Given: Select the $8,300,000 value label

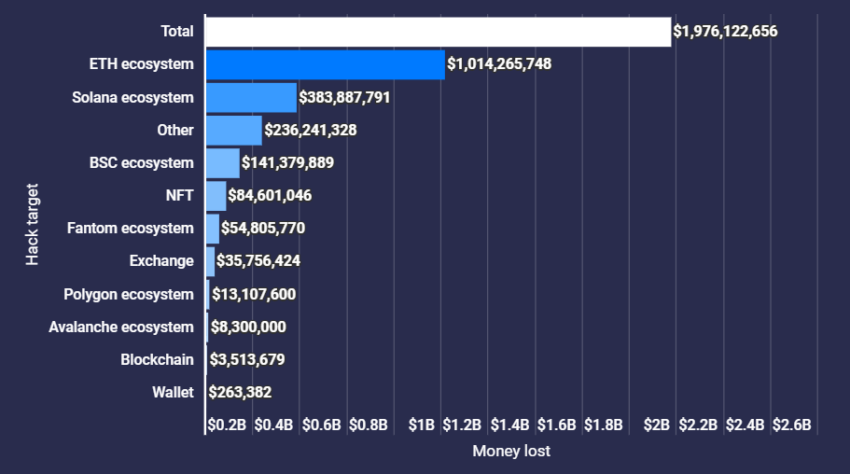Looking at the screenshot, I should point(248,327).
